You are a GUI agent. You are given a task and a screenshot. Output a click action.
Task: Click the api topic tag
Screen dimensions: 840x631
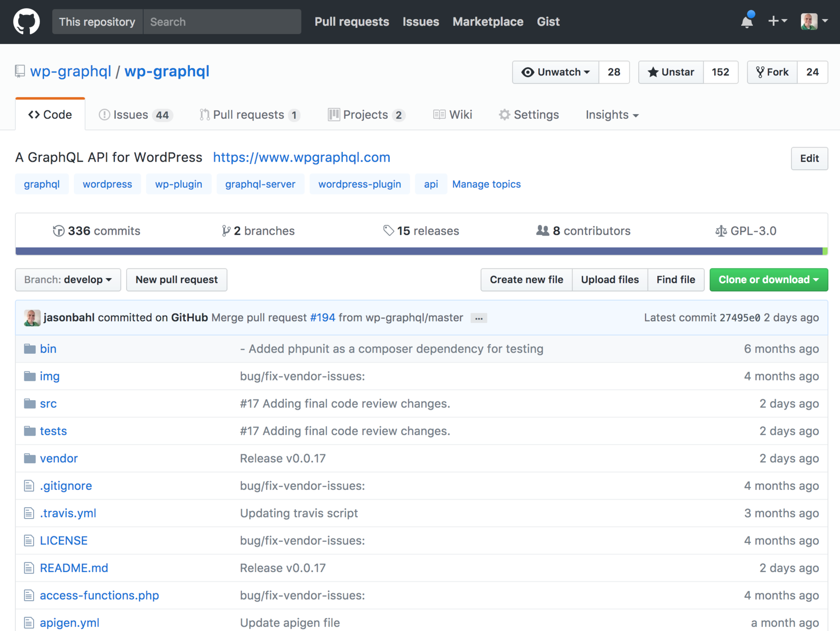coord(431,184)
